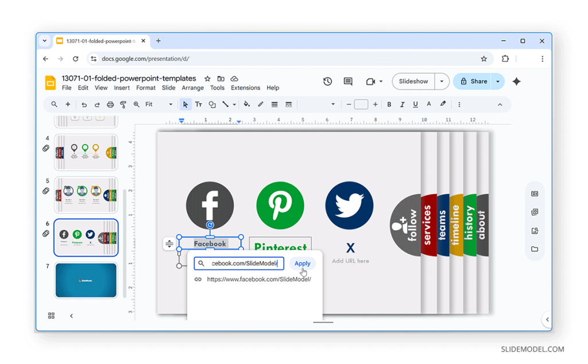588x364 pixels.
Task: Toggle bold formatting
Action: click(x=389, y=104)
